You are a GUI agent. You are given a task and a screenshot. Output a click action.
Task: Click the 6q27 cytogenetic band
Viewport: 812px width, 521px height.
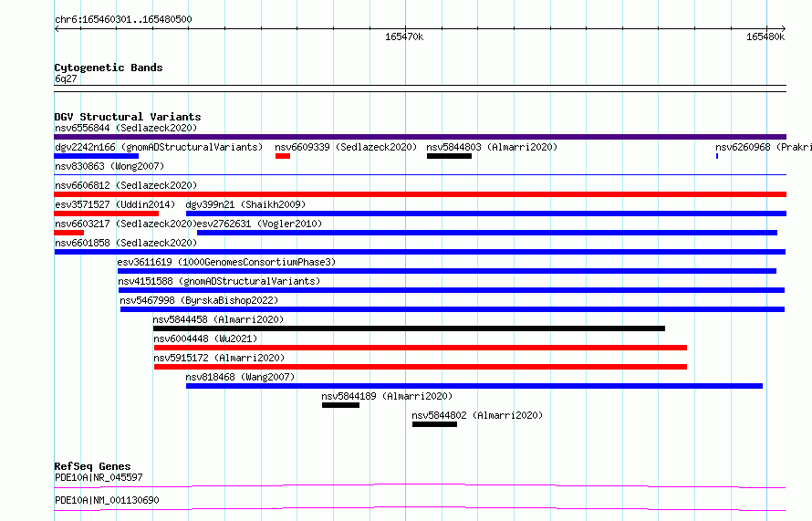tap(420, 89)
